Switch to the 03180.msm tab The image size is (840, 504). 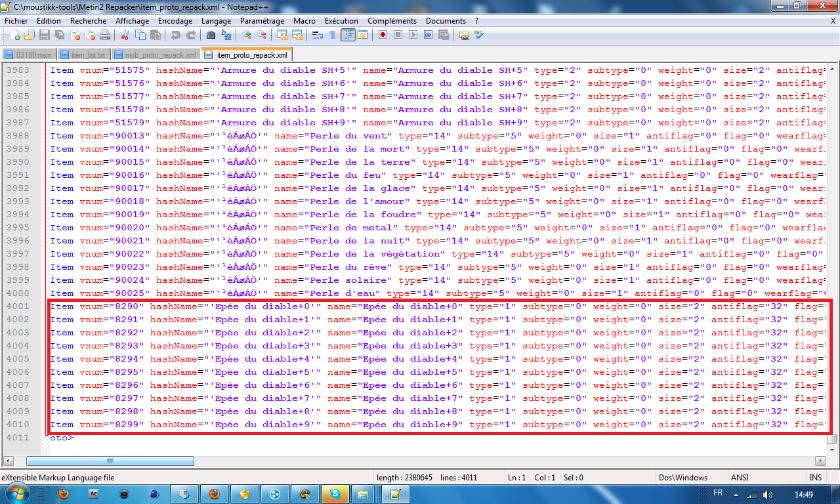click(29, 54)
